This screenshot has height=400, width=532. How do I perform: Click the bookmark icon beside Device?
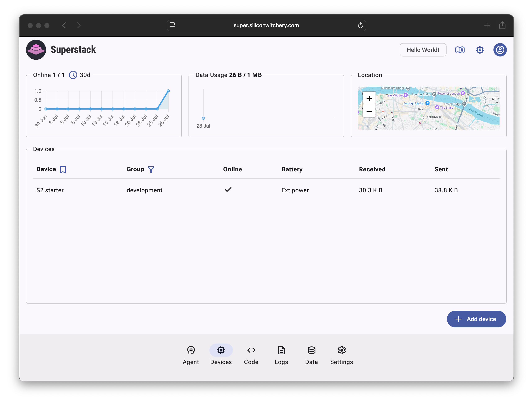click(63, 169)
